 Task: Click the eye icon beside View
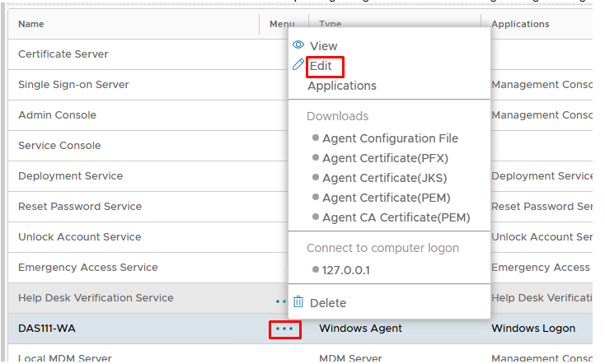tap(298, 45)
